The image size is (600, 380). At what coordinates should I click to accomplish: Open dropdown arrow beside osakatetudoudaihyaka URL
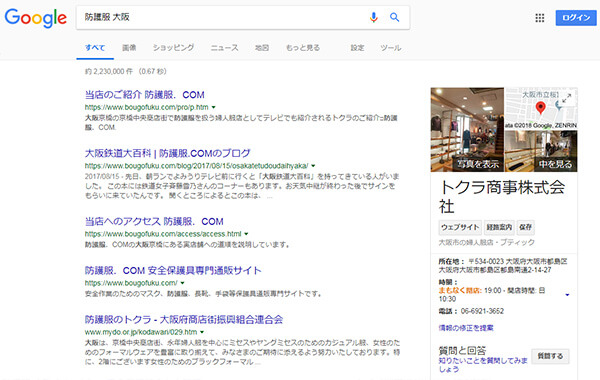pos(313,166)
